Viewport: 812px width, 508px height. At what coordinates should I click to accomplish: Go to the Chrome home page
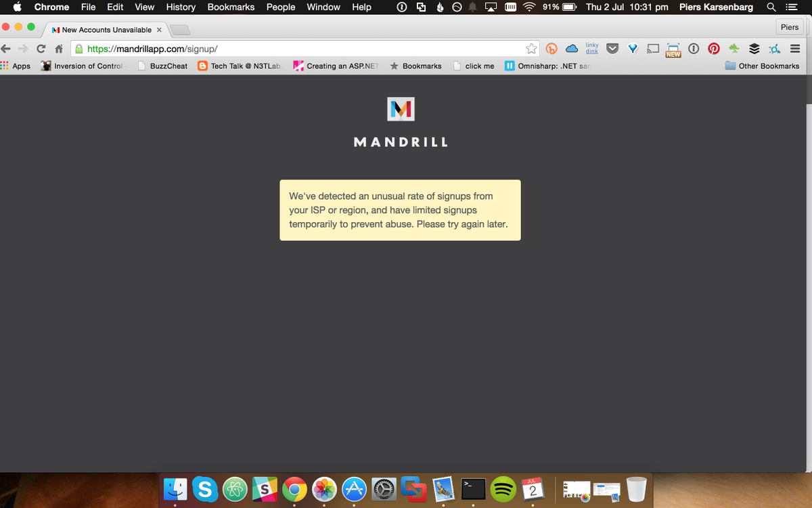coord(59,49)
